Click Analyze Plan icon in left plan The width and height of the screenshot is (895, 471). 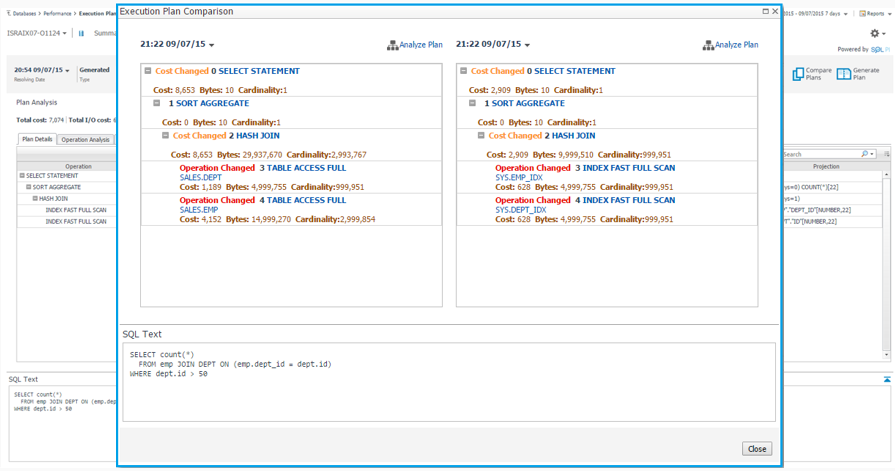coord(392,45)
